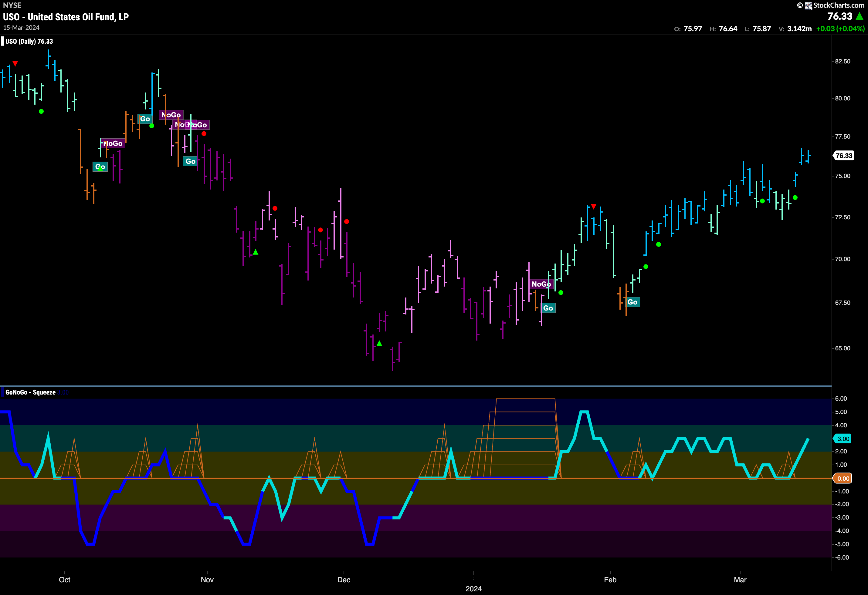Click the 6.00 oscillator axis label

(841, 399)
